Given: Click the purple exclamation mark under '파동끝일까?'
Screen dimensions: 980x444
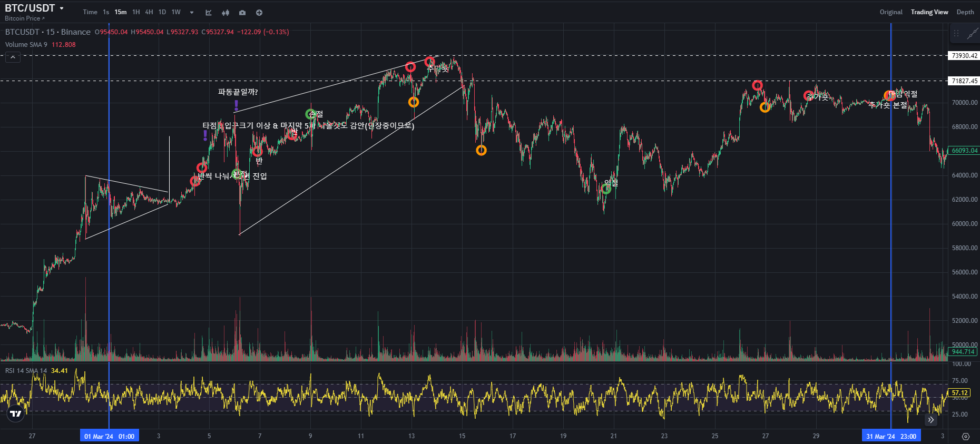Looking at the screenshot, I should 237,106.
